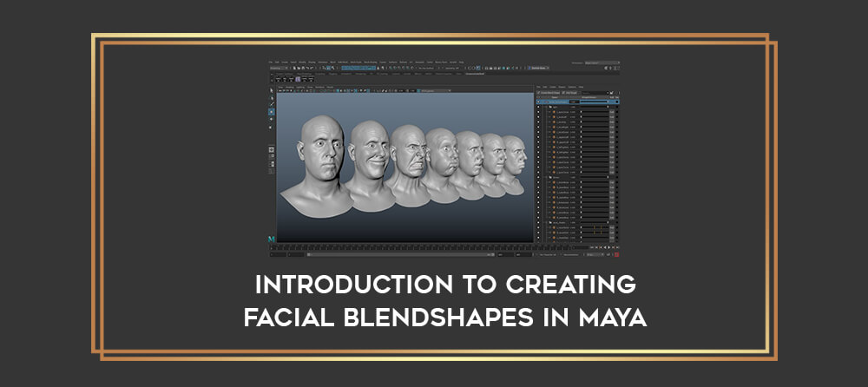Toggle visibility dot of first target group
This screenshot has width=868, height=387.
[538, 107]
